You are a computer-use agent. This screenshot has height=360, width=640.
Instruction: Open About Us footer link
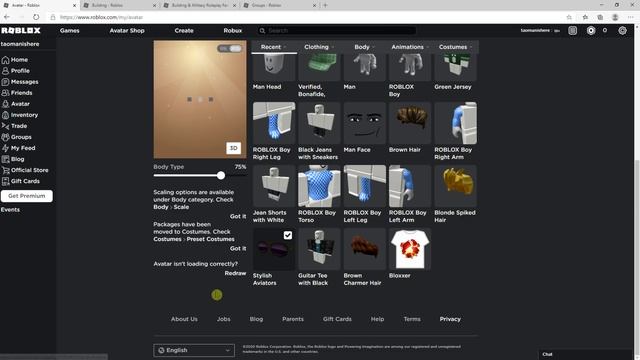click(184, 319)
